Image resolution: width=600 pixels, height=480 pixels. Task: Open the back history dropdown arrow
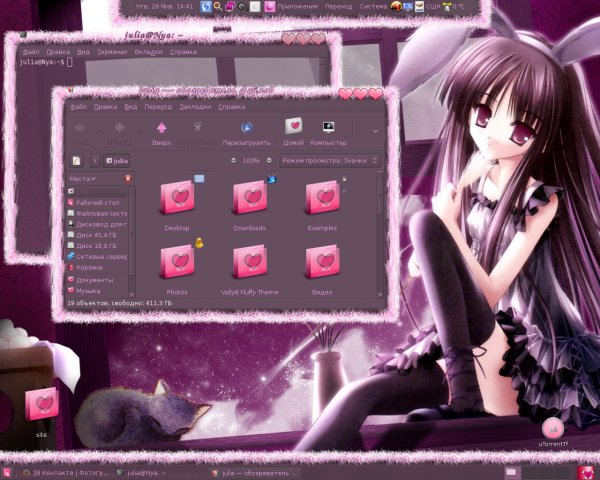click(x=99, y=131)
